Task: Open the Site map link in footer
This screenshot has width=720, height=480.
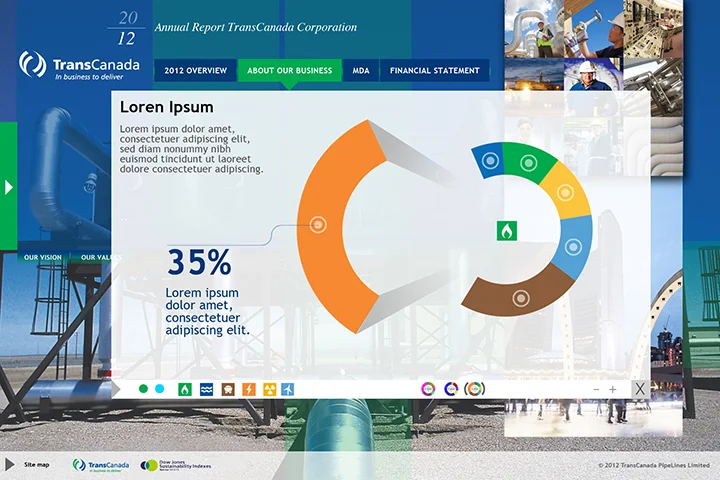Action: coord(37,465)
